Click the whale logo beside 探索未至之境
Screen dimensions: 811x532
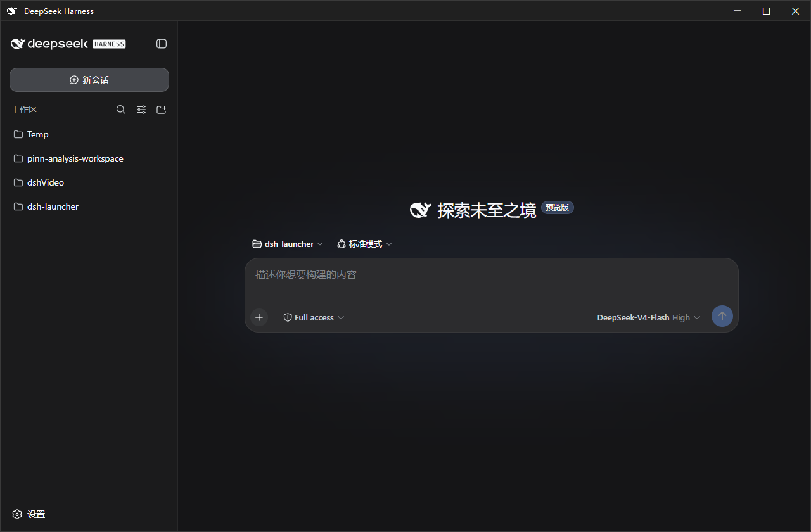click(x=421, y=210)
